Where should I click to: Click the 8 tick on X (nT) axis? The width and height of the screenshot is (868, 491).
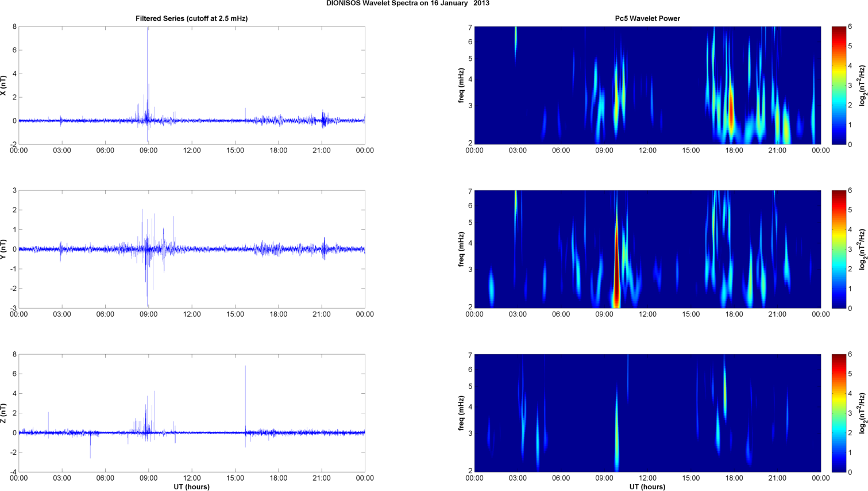pos(14,26)
